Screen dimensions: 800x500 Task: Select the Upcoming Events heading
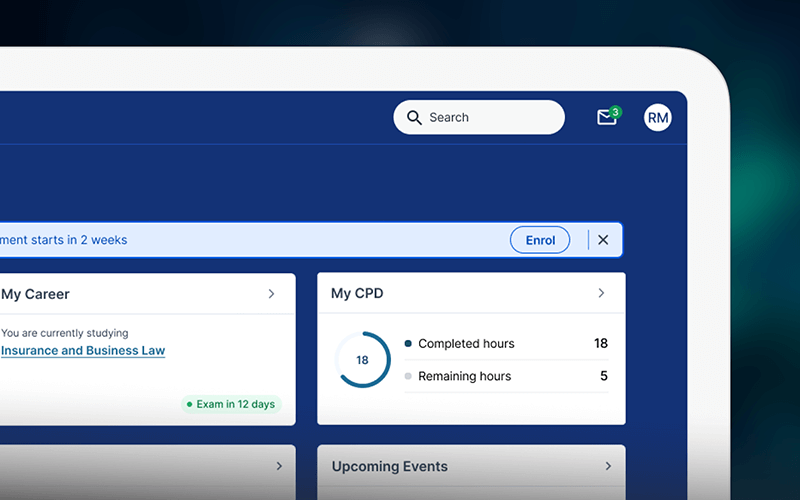point(389,467)
